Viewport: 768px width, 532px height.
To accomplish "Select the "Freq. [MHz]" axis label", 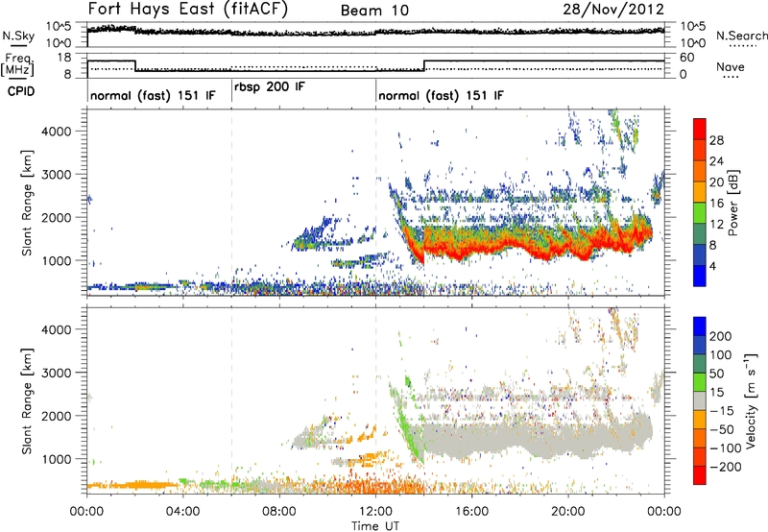I will pos(18,65).
